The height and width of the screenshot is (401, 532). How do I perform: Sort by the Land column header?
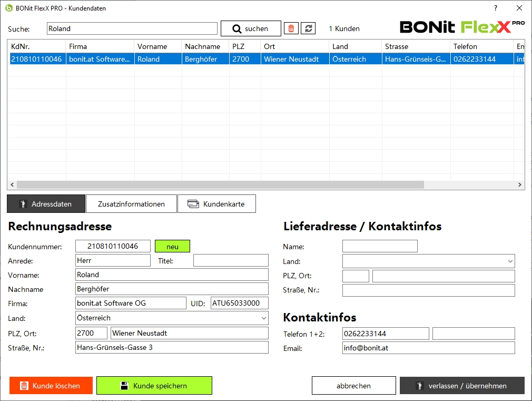pos(356,46)
